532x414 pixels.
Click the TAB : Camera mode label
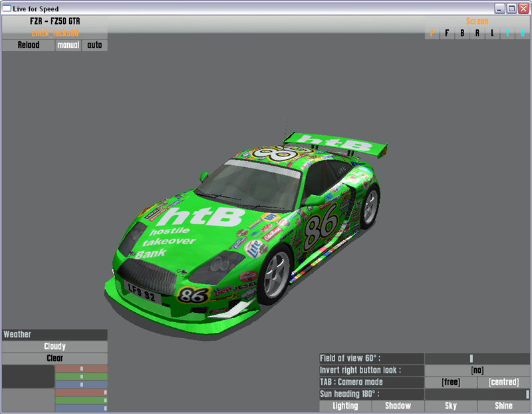pos(372,382)
